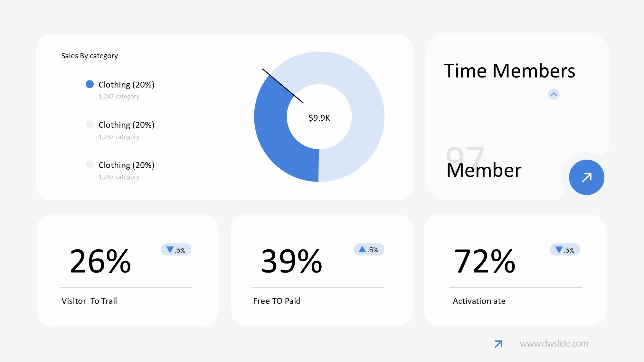
Task: Select the second gray Clothing legend dot
Action: coord(90,125)
